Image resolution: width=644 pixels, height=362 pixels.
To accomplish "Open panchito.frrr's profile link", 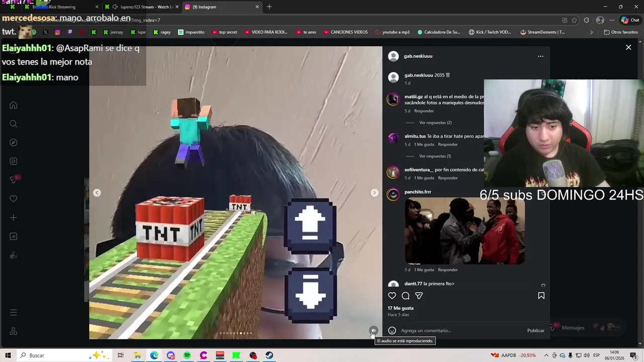I will point(418,192).
